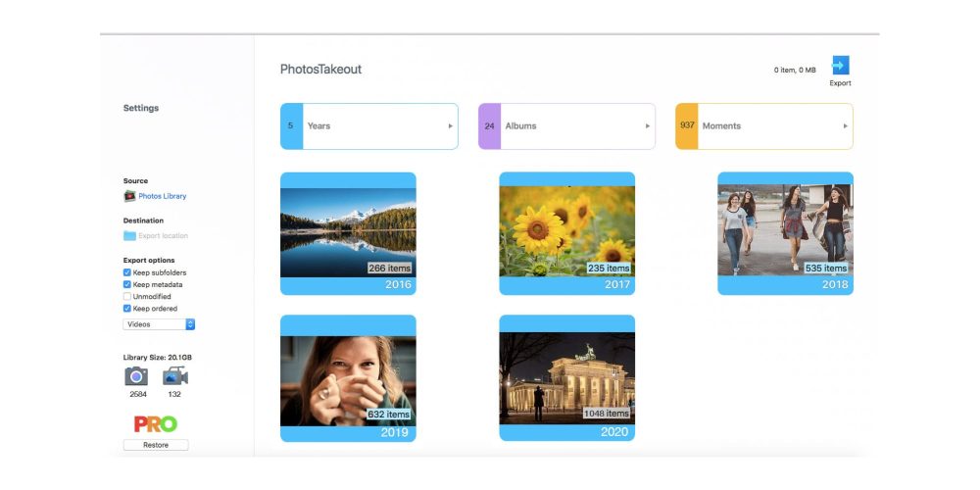Open the 2020 Brandenburg Gate thumbnail
The width and height of the screenshot is (980, 490).
click(566, 377)
